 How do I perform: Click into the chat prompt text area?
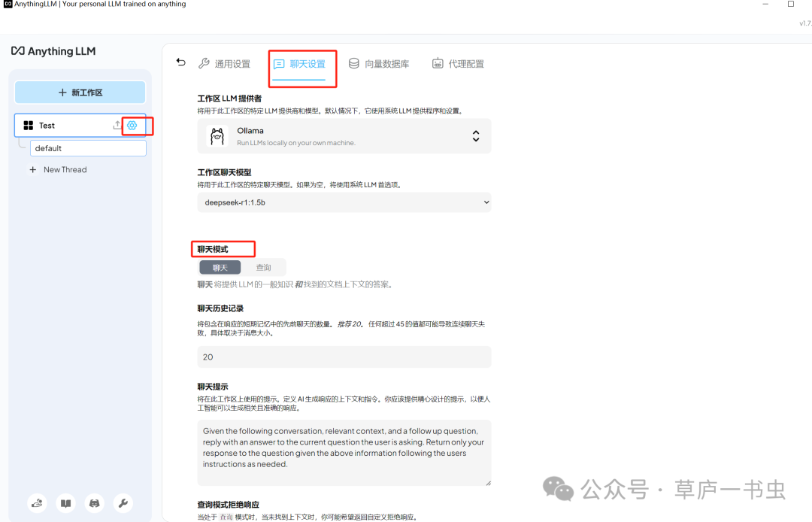pos(344,453)
